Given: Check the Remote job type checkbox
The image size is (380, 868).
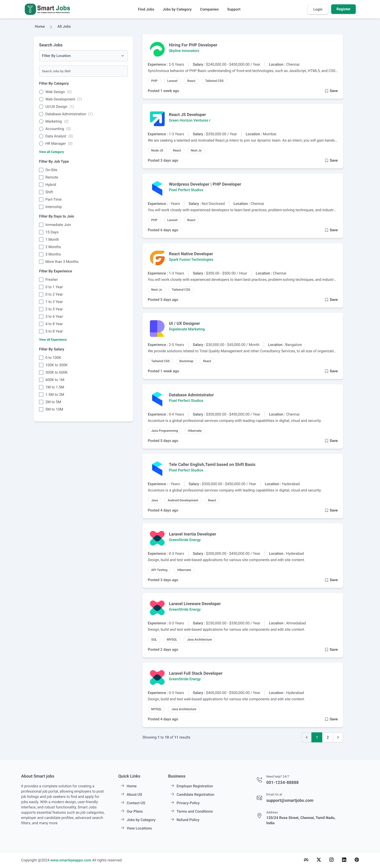Looking at the screenshot, I should pyautogui.click(x=41, y=177).
